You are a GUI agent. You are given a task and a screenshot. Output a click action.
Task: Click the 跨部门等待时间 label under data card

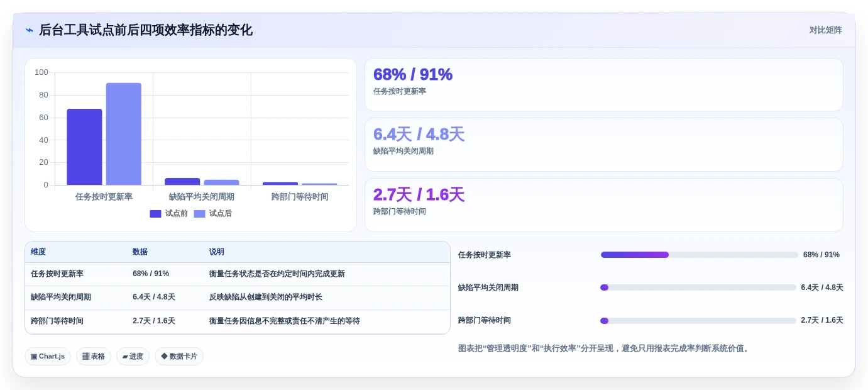tap(400, 211)
